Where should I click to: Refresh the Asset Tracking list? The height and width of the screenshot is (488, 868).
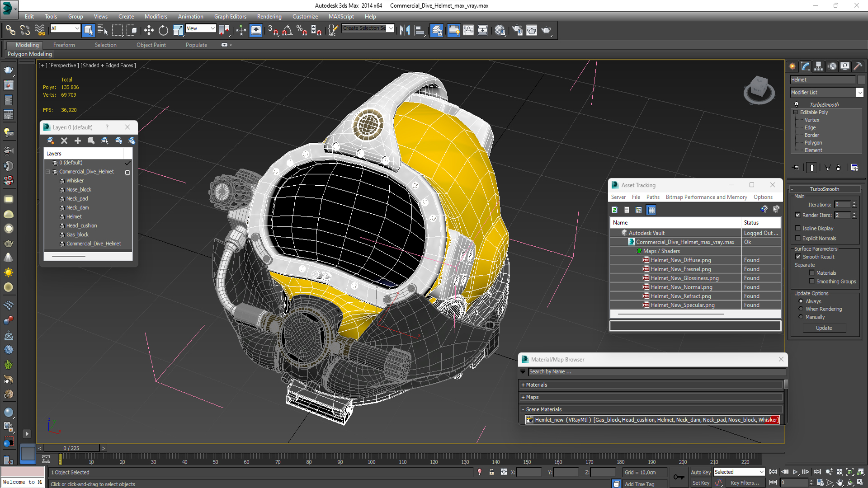pyautogui.click(x=614, y=210)
